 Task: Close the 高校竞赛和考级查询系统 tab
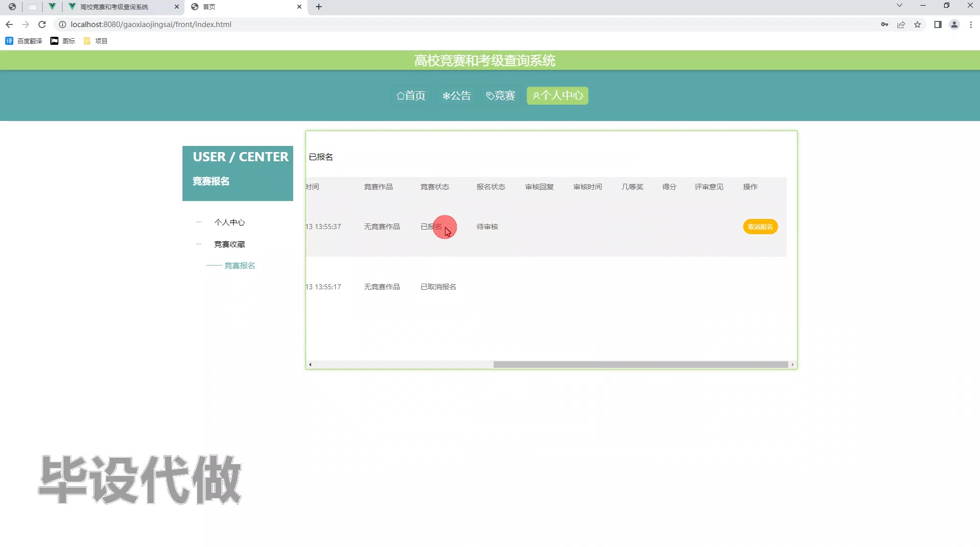[177, 7]
